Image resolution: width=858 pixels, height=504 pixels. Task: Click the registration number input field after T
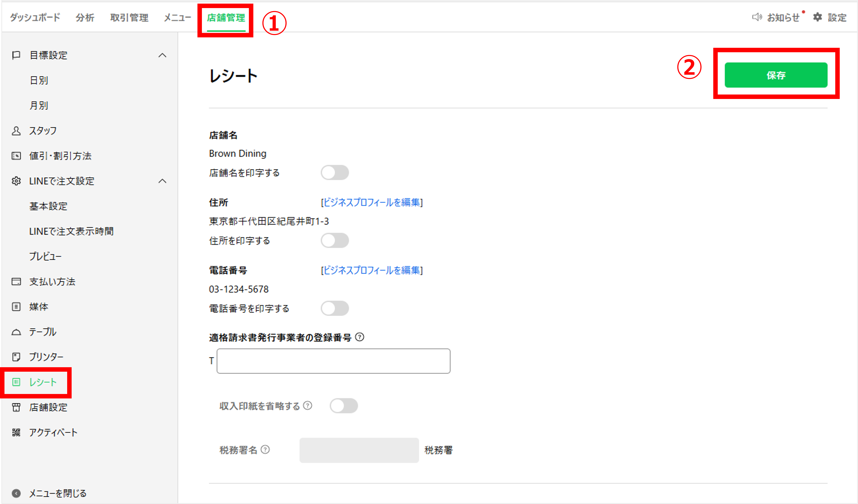(x=333, y=361)
